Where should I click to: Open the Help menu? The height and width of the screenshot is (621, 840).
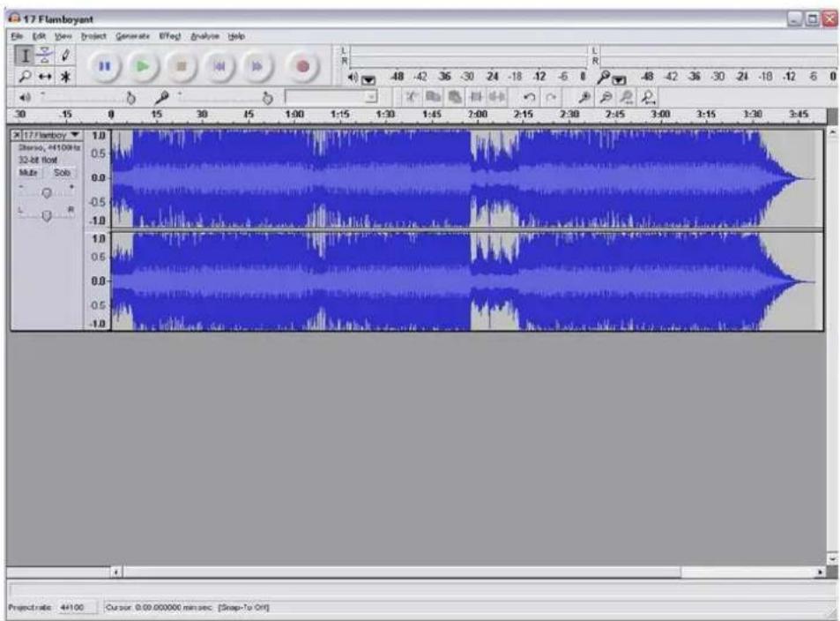(236, 36)
